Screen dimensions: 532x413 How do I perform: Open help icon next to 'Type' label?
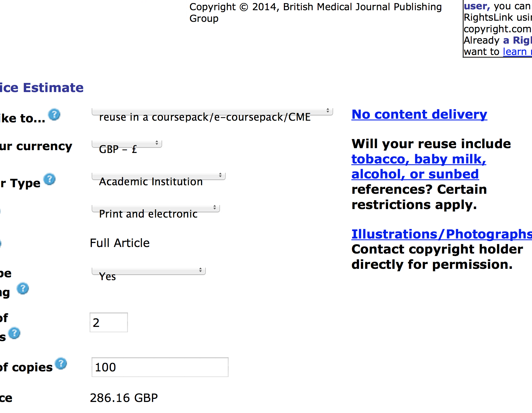50,179
